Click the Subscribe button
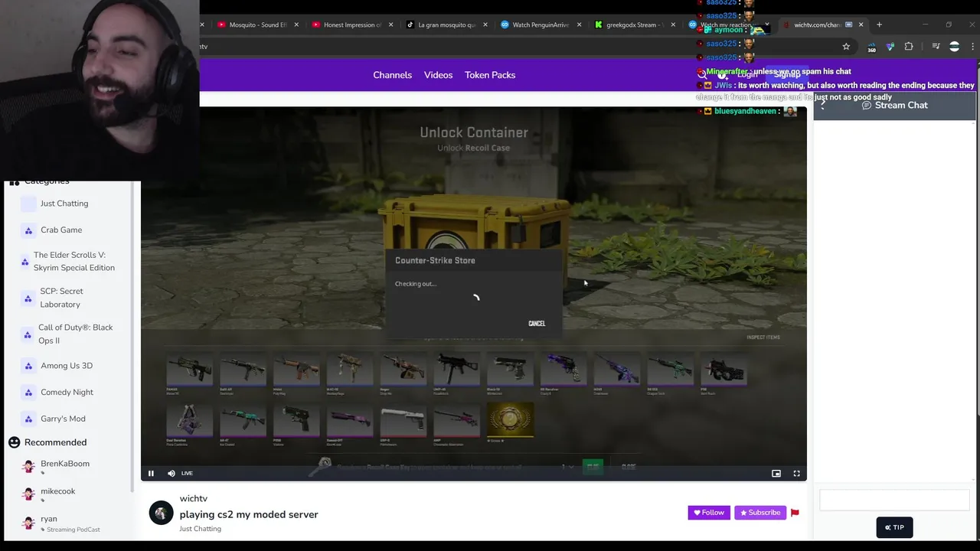This screenshot has height=551, width=980. coord(760,513)
